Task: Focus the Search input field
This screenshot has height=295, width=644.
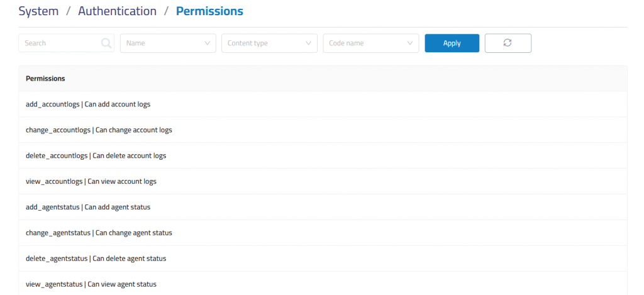Action: pyautogui.click(x=60, y=43)
